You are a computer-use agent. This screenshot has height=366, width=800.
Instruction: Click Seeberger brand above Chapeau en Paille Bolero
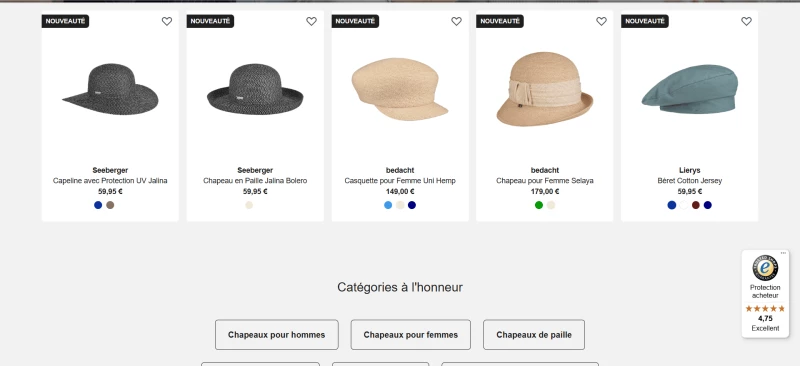255,170
